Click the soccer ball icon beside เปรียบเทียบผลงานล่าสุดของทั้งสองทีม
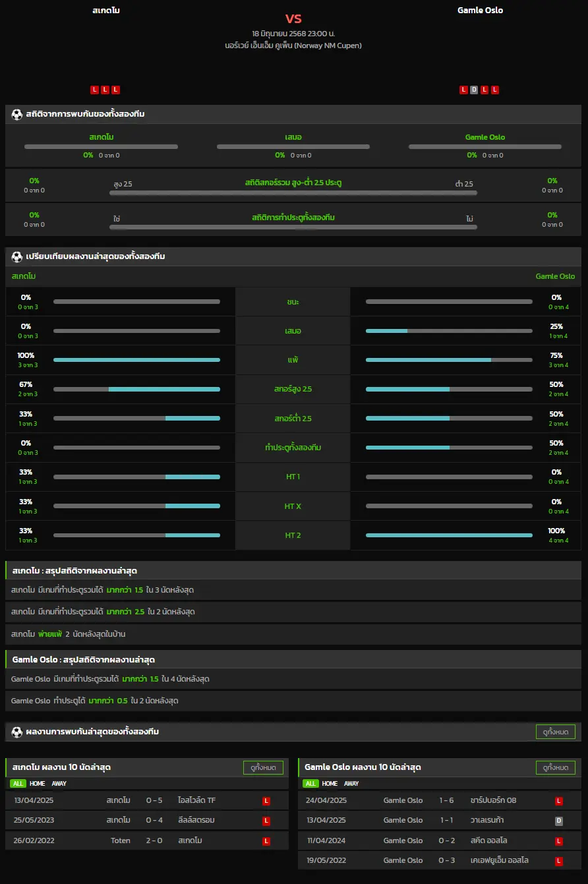The image size is (588, 884). tap(17, 256)
